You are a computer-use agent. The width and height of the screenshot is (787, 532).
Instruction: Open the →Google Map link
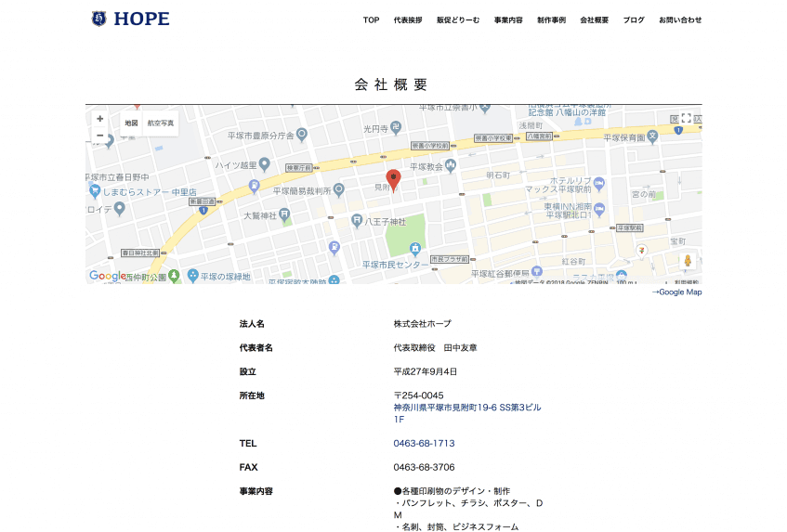click(676, 292)
